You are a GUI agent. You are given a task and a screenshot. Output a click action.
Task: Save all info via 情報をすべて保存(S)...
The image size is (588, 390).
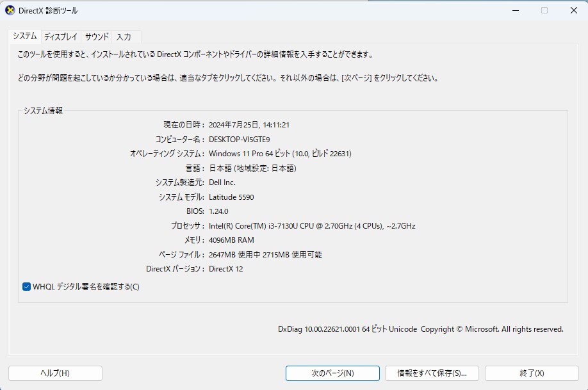[x=432, y=373]
